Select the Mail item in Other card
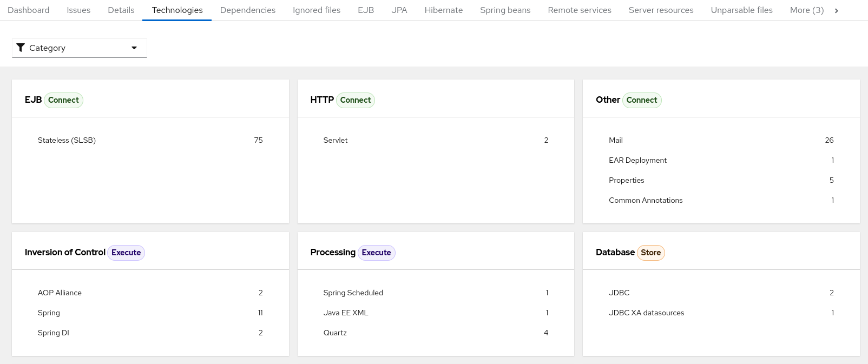This screenshot has height=364, width=868. [x=616, y=140]
